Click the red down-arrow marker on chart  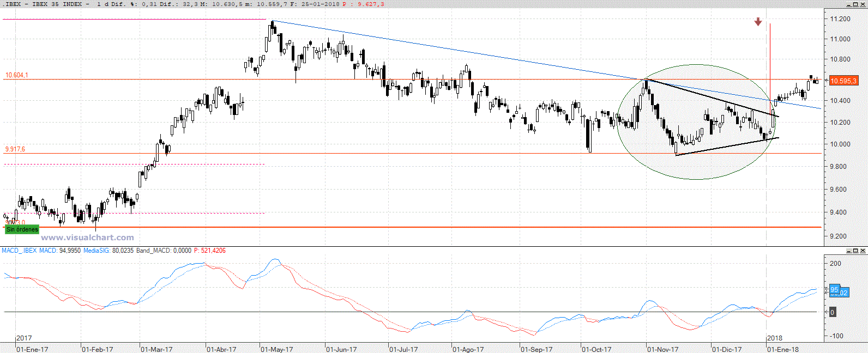[x=758, y=22]
